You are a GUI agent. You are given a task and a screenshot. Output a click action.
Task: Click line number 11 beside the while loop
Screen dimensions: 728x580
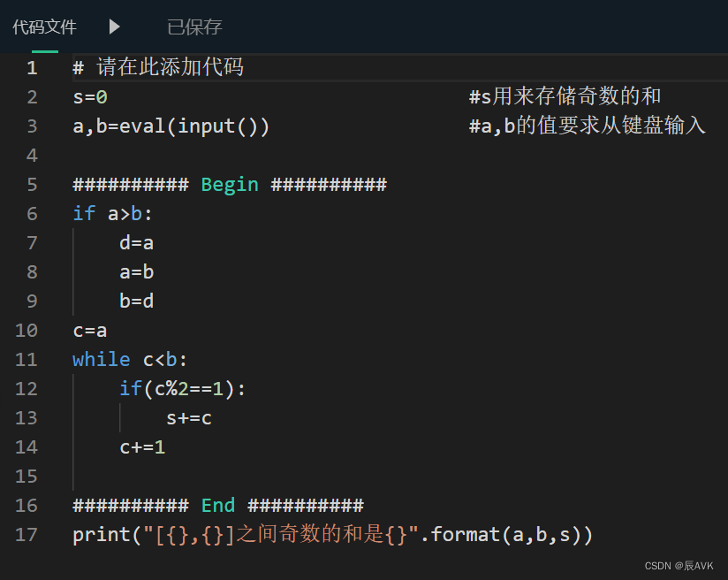coord(27,359)
